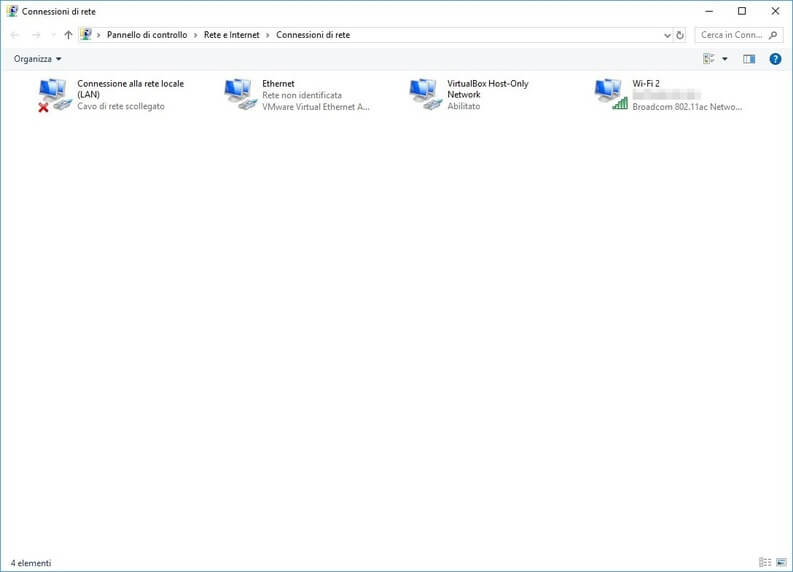Maximize the Connessioni di rete window
Image resolution: width=793 pixels, height=572 pixels.
[x=742, y=11]
